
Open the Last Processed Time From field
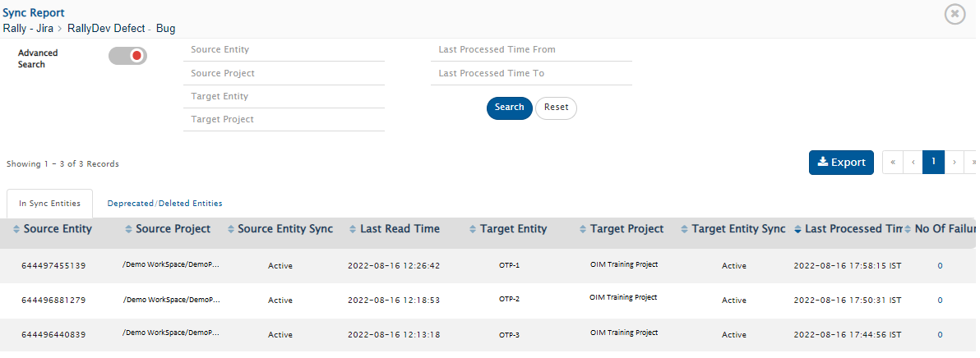[531, 50]
